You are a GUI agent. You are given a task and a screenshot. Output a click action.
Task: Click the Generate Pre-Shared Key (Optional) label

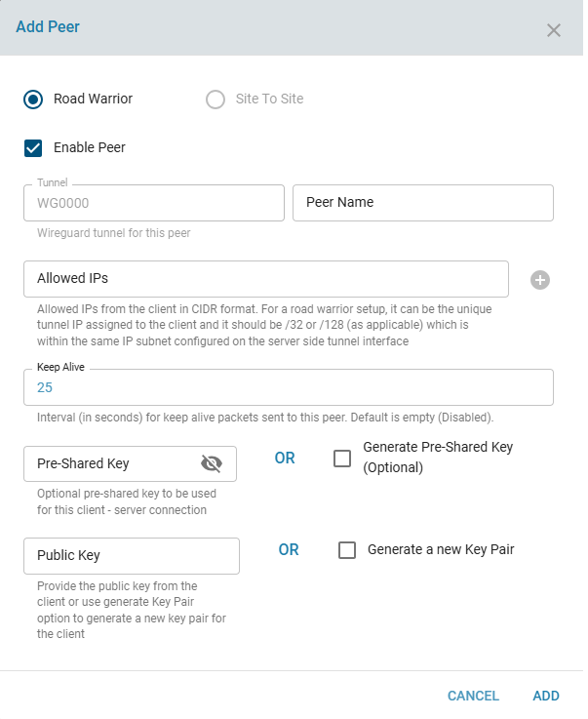(x=437, y=457)
